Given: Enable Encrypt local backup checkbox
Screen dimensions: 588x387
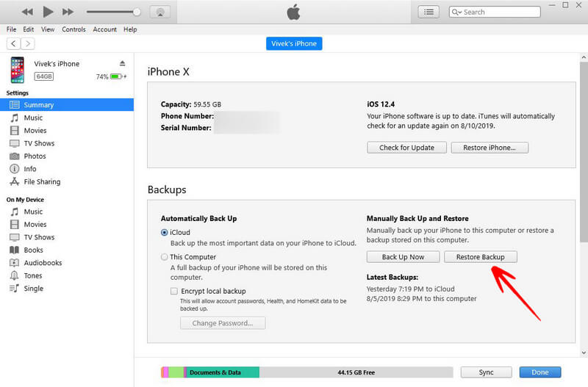Looking at the screenshot, I should [x=174, y=291].
